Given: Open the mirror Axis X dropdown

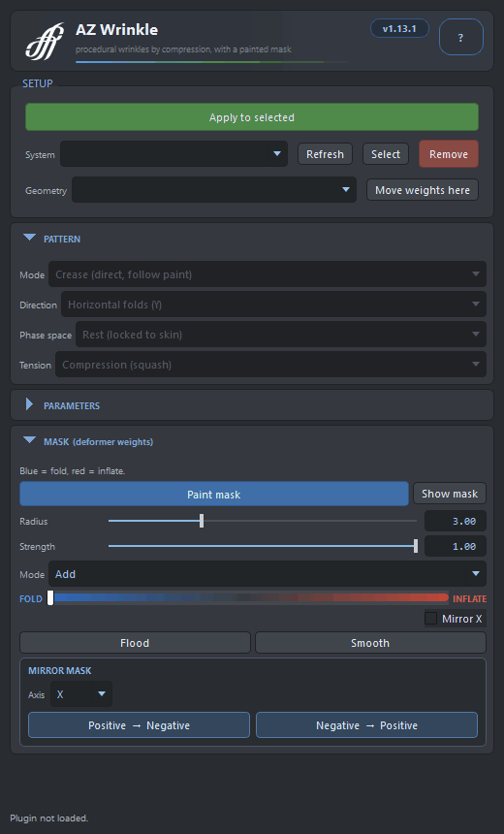Looking at the screenshot, I should 81,694.
